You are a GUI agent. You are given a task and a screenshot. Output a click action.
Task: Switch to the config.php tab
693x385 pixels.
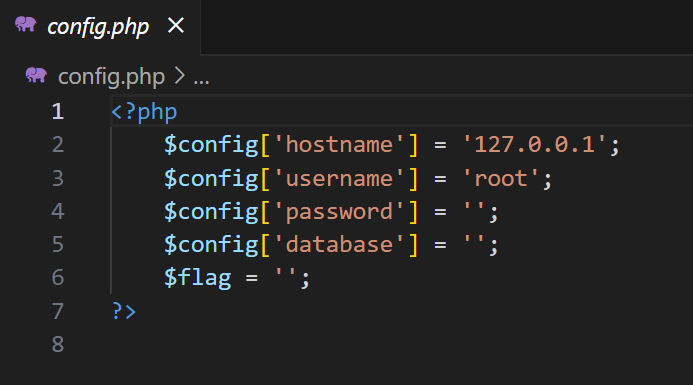(x=100, y=27)
